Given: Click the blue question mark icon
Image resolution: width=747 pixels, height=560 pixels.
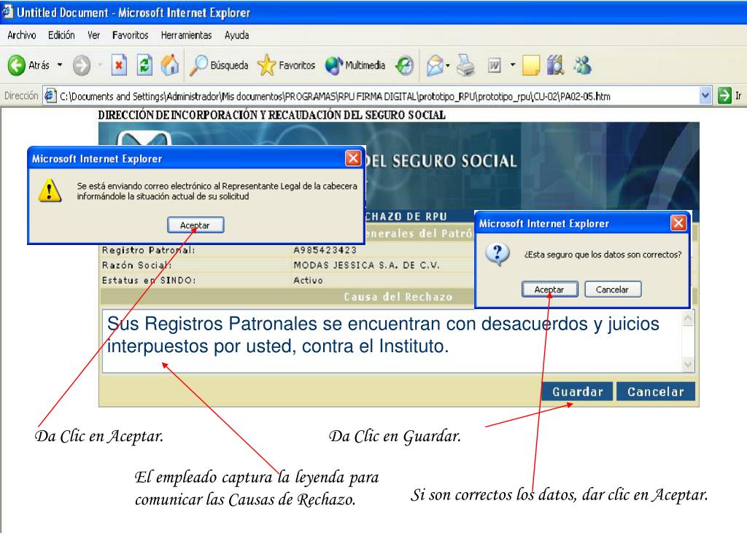Looking at the screenshot, I should (498, 254).
